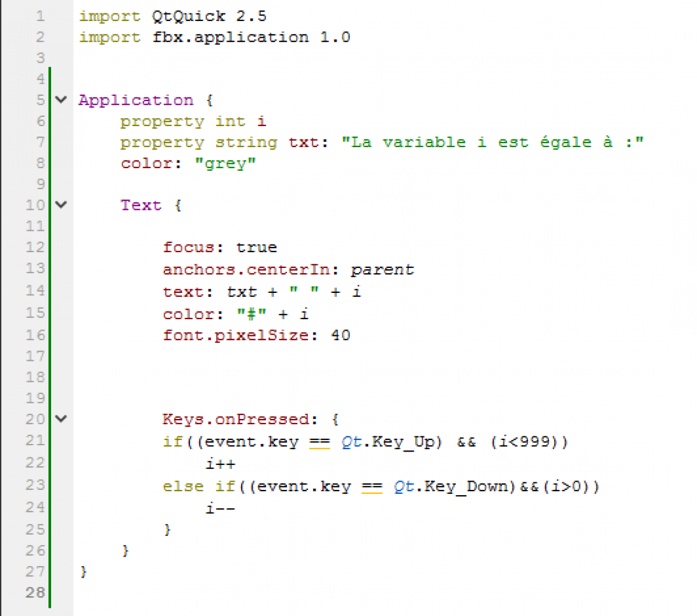Click line number 28 in the gutter
The height and width of the screenshot is (616, 697).
(x=35, y=592)
